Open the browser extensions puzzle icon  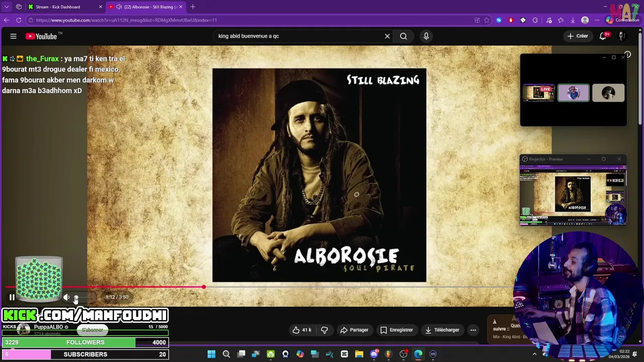click(x=535, y=20)
